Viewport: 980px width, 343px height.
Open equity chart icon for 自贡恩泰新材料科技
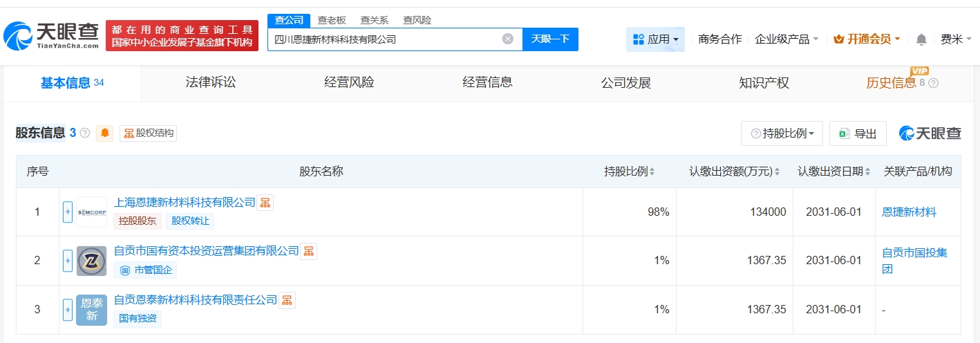pos(287,300)
